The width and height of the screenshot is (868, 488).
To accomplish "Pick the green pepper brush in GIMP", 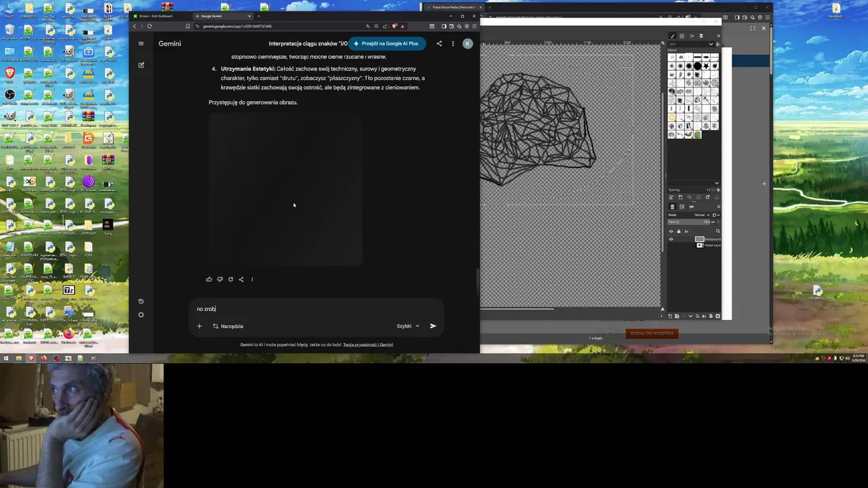I will coord(697,134).
